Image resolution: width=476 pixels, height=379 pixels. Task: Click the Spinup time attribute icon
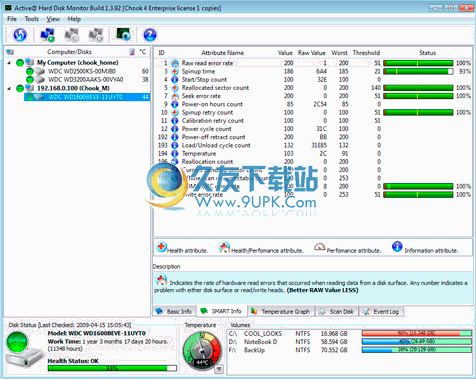pos(175,71)
